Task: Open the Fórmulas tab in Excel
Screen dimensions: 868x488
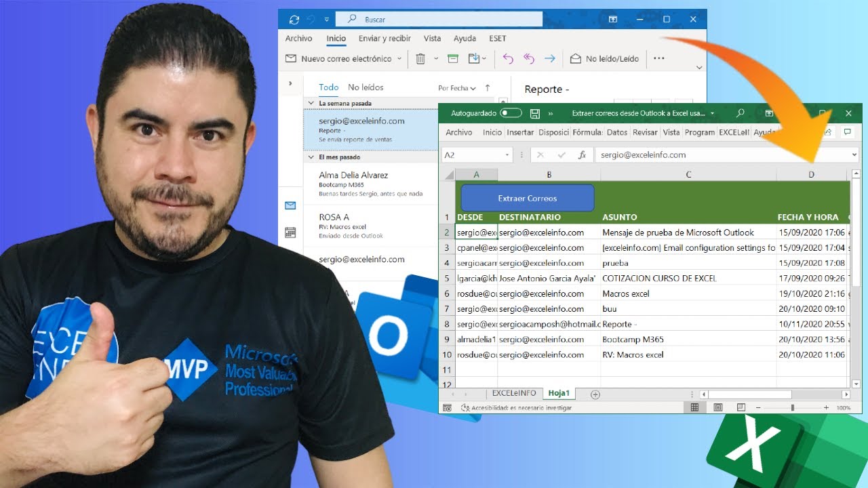Action: (587, 133)
